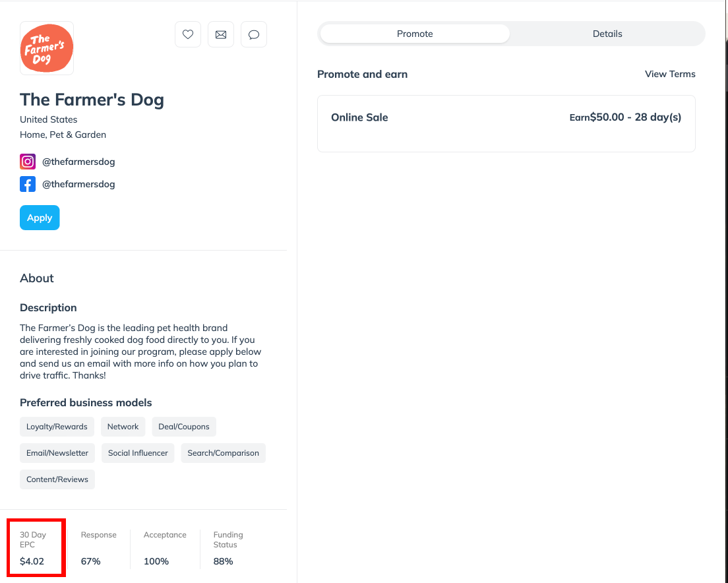Open the View Terms link
The width and height of the screenshot is (728, 583).
pyautogui.click(x=670, y=74)
